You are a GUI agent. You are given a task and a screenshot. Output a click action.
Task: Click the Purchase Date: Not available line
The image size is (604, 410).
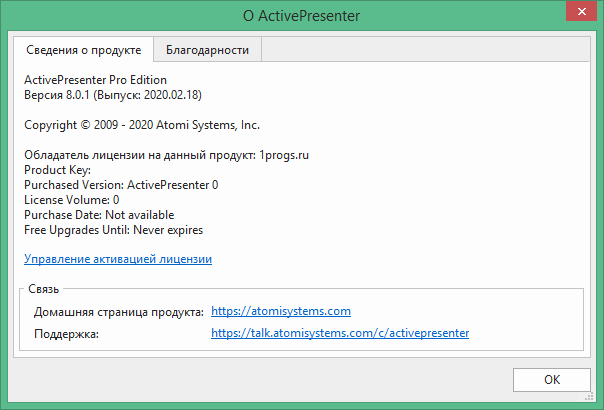click(x=99, y=215)
